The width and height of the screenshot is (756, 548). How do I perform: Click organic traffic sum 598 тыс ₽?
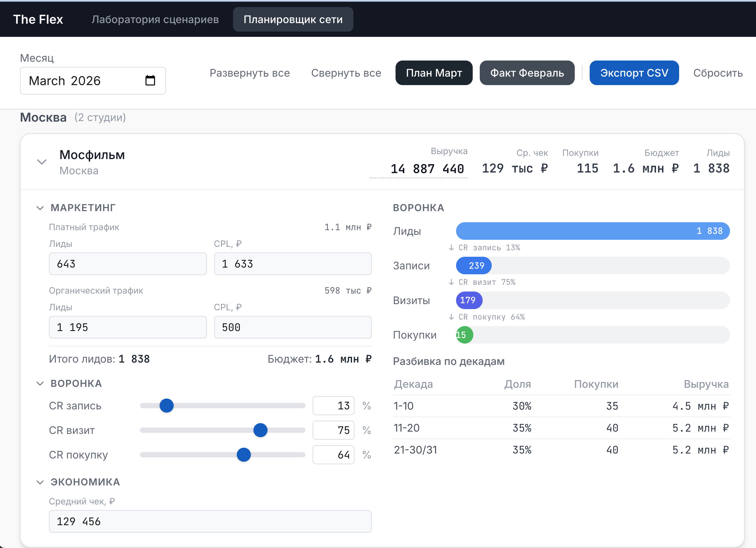point(348,291)
